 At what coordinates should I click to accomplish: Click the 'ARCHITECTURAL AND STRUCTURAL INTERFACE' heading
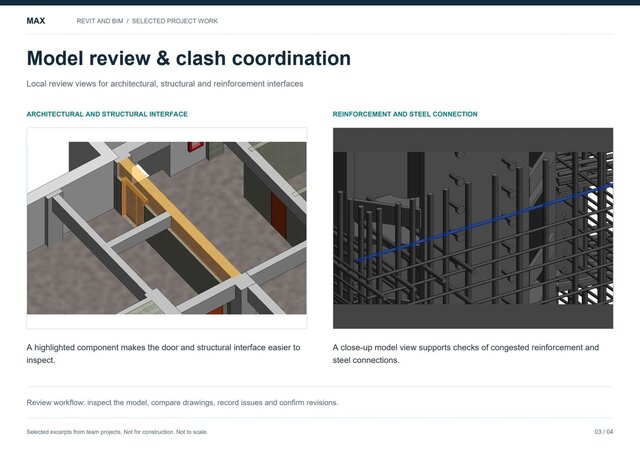[107, 114]
